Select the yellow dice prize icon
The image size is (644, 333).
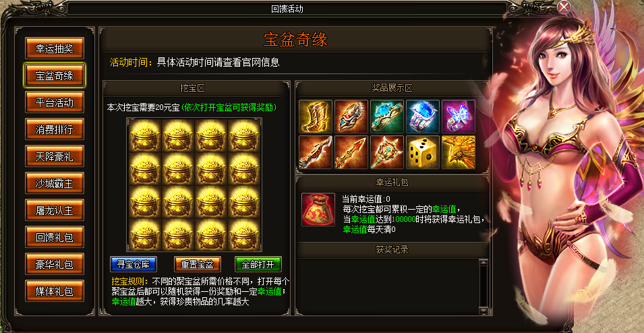click(x=423, y=152)
